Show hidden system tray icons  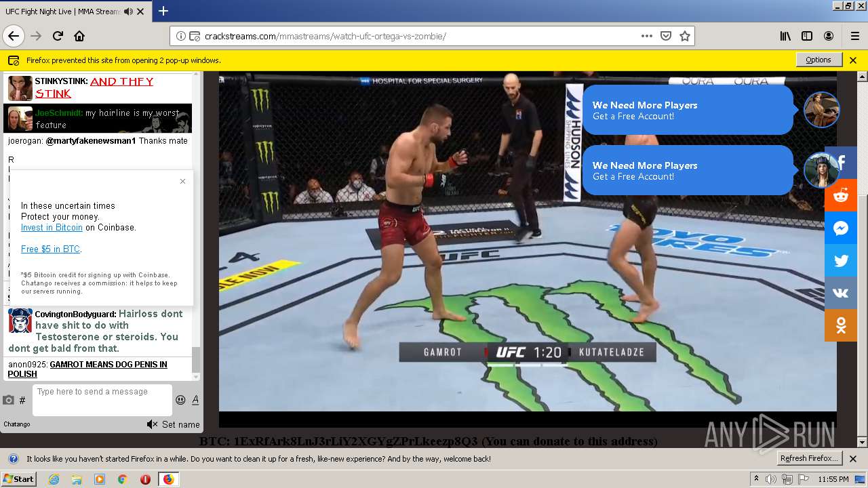click(x=756, y=479)
